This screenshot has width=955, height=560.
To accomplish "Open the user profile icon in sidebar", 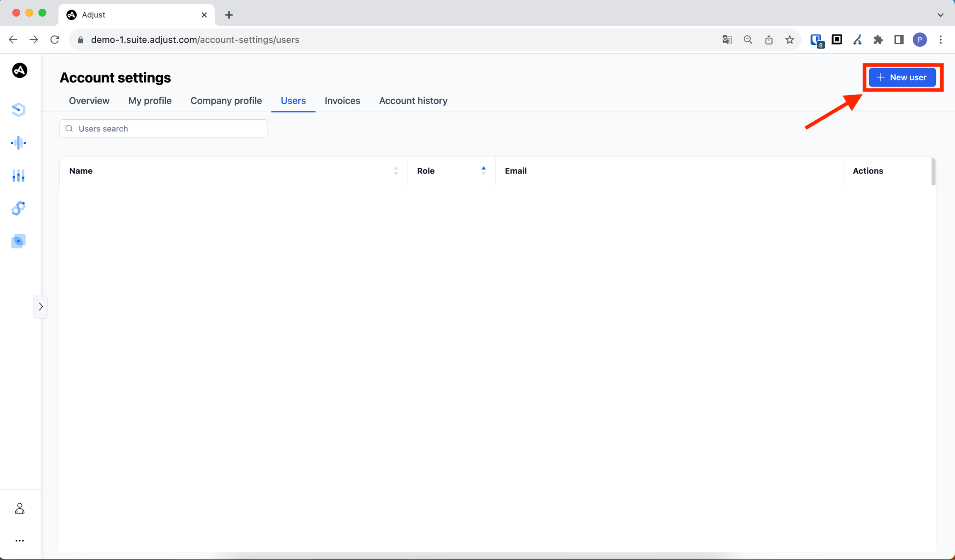I will point(19,508).
